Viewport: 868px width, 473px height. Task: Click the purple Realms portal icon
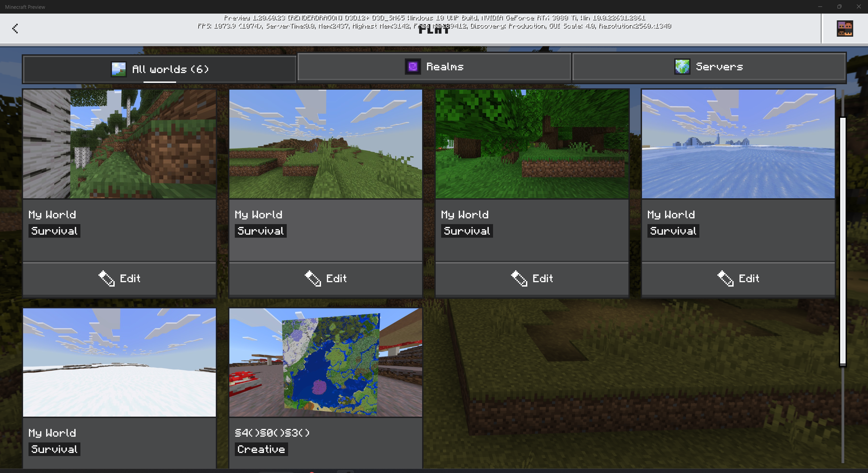413,67
